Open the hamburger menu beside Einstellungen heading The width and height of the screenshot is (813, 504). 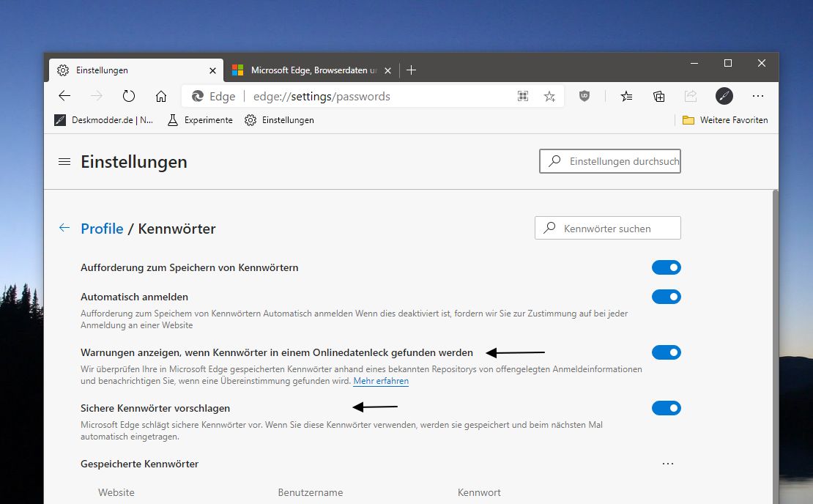tap(64, 162)
